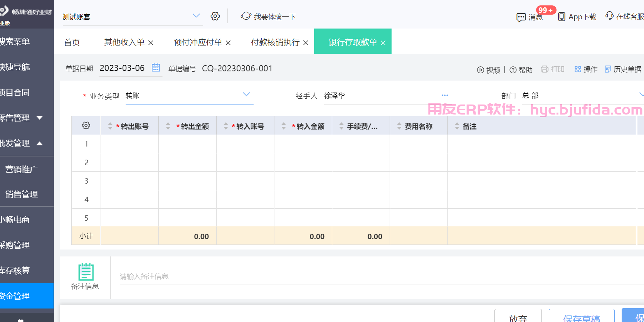The width and height of the screenshot is (644, 322).
Task: Click row 3 转入账号 cell
Action: tap(245, 181)
